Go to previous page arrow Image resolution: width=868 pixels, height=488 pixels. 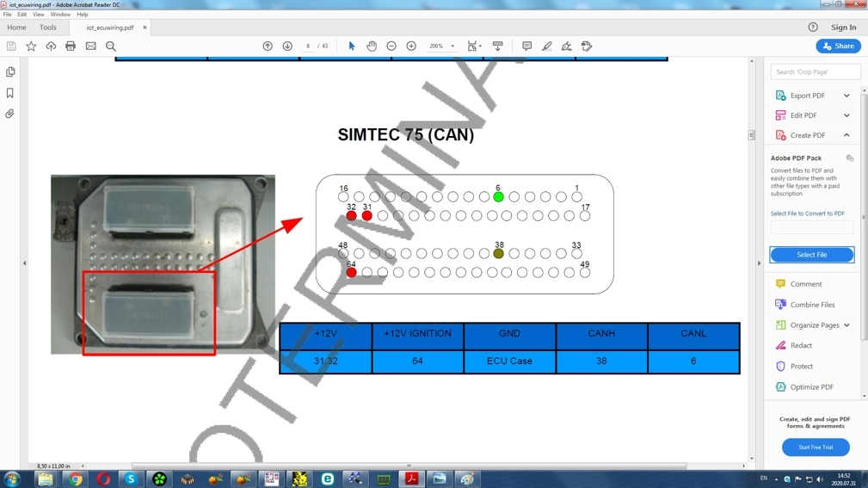(268, 46)
